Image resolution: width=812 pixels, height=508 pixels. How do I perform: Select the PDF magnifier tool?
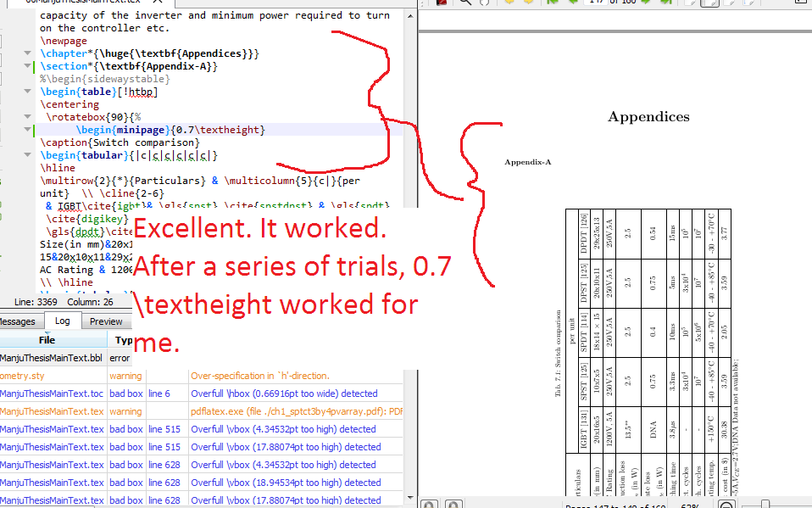pos(465,2)
